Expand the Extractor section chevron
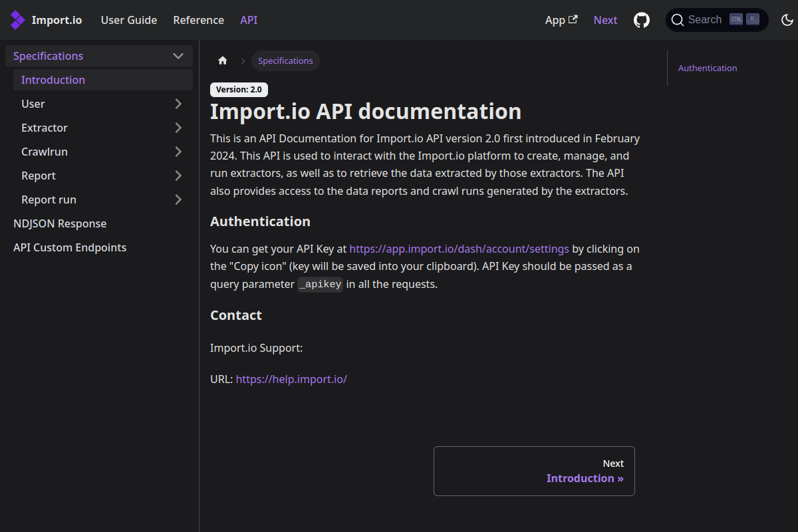Image resolution: width=798 pixels, height=532 pixels. pos(178,128)
